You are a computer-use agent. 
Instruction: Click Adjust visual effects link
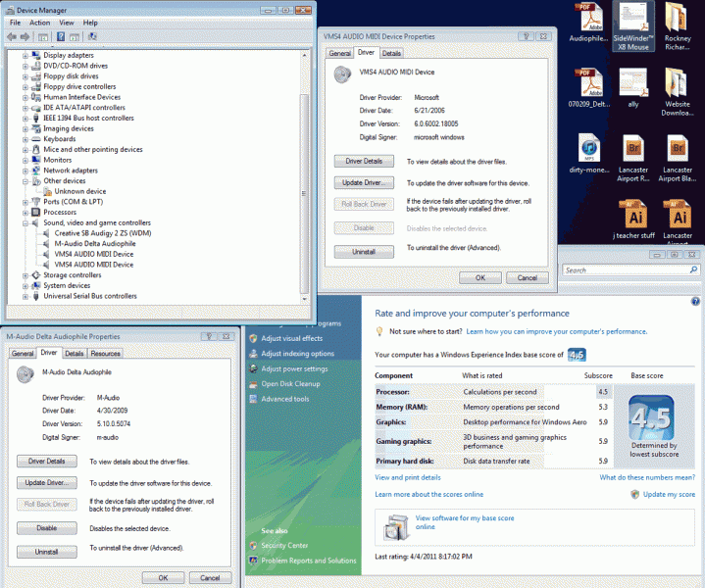pos(292,338)
